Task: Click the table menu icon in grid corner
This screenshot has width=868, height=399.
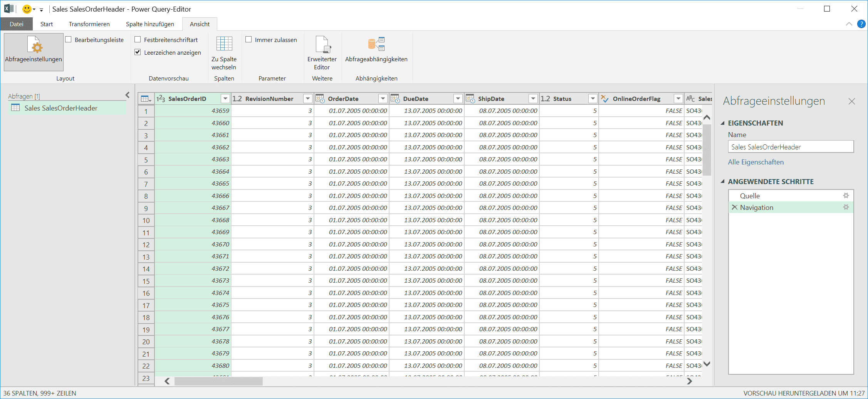Action: coord(146,99)
